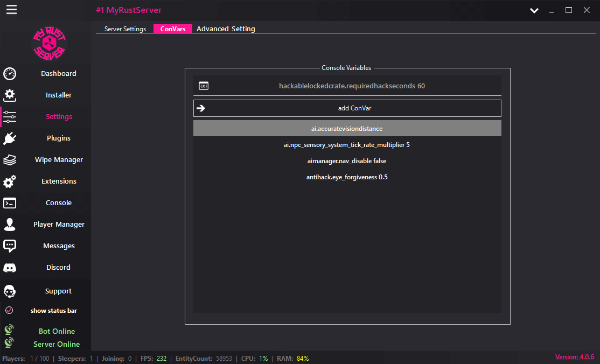
Task: Open Settings via the sliders icon
Action: 10,117
